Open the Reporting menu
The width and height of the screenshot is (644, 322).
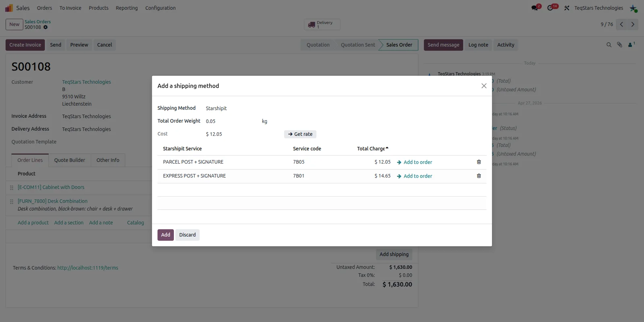127,8
